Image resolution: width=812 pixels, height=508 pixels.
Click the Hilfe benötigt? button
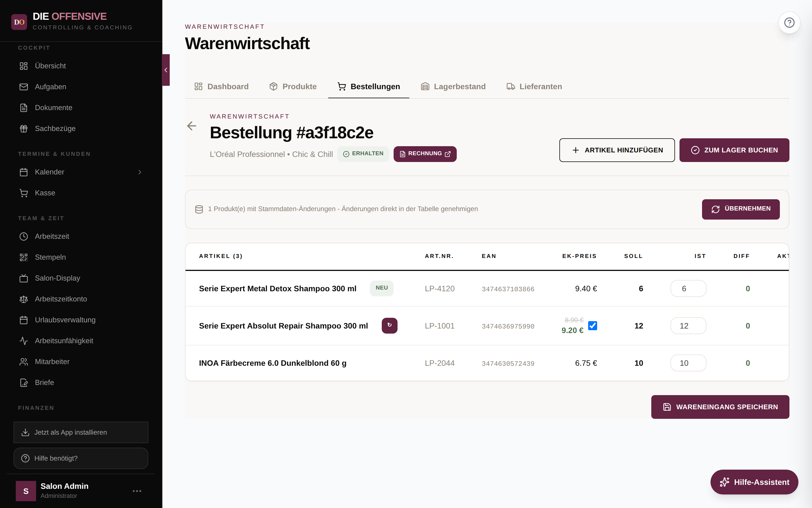click(x=81, y=458)
